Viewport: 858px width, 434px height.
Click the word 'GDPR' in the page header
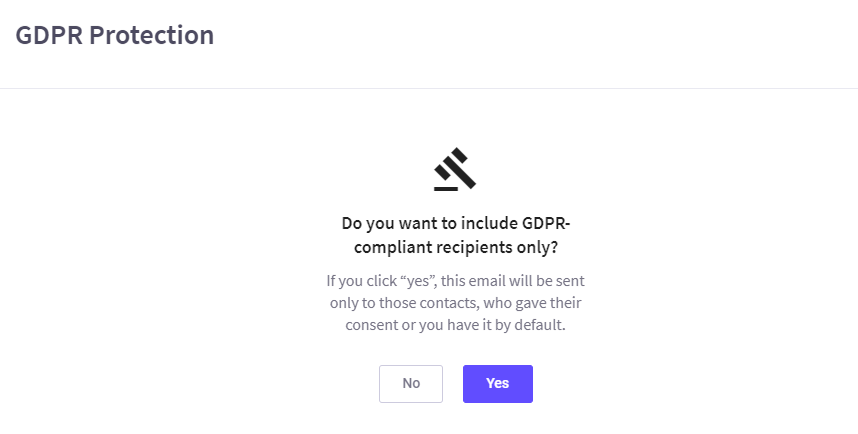click(x=49, y=35)
